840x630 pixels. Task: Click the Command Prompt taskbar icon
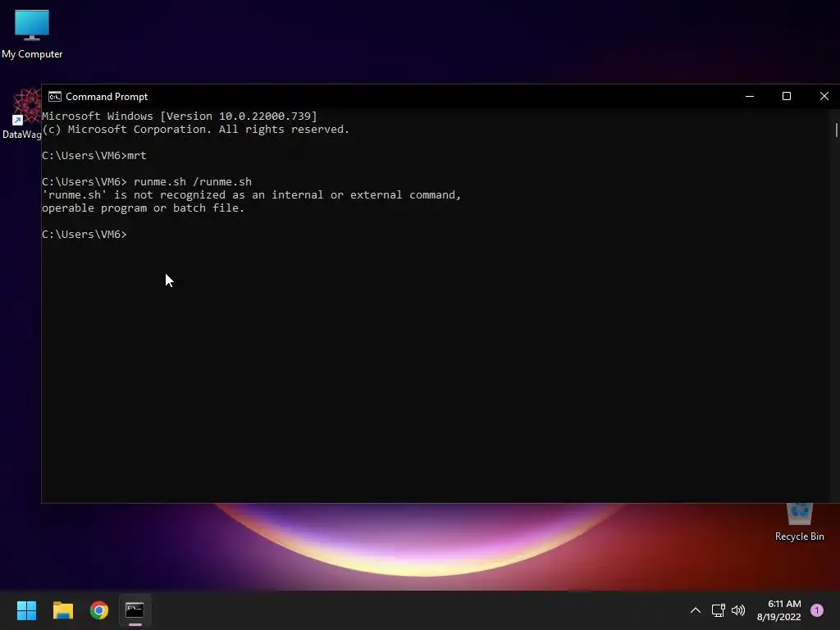[x=135, y=610]
